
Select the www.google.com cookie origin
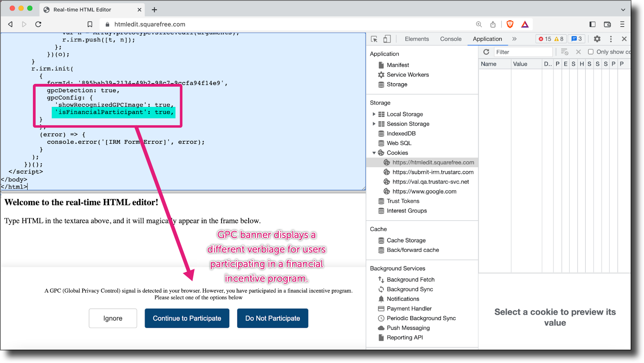tap(424, 191)
